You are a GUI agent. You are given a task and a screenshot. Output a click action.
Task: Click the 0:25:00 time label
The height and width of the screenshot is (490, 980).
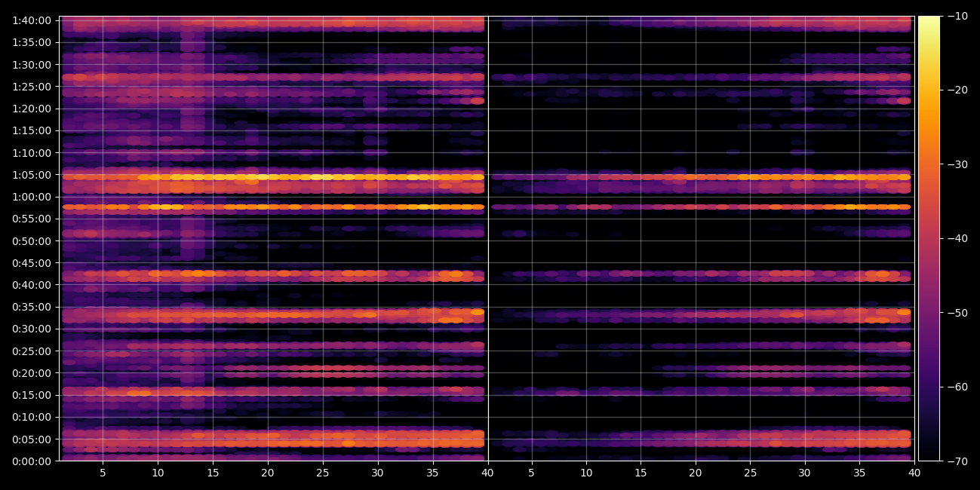coord(32,351)
